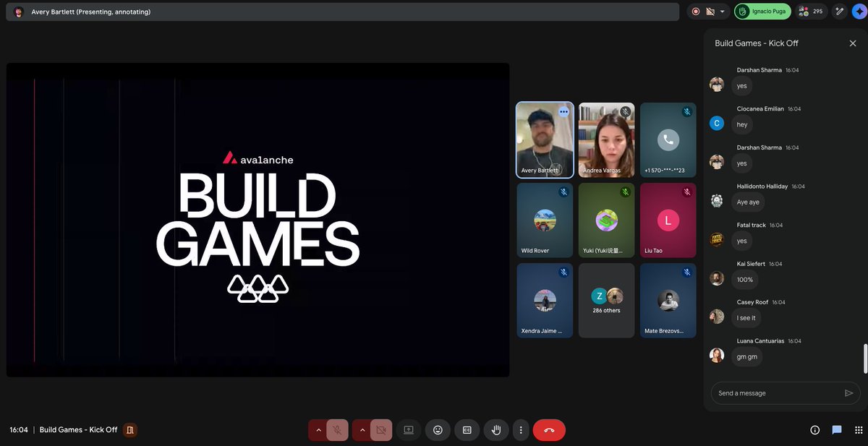
Task: Click Fatal track's avatar in chat
Action: 717,239
